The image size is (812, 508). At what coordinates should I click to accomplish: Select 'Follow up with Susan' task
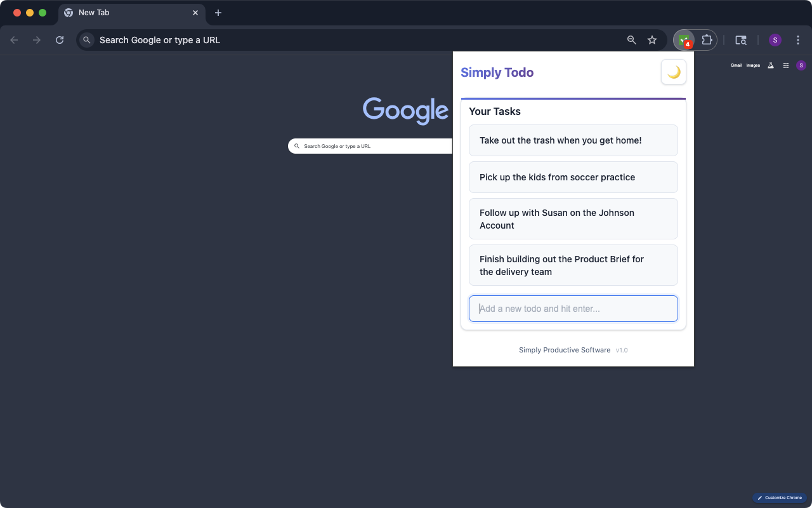click(x=573, y=219)
